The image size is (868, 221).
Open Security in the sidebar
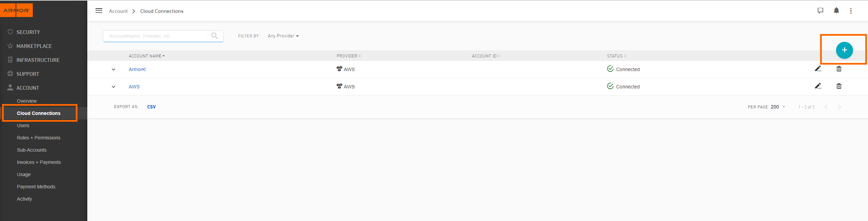coord(28,32)
